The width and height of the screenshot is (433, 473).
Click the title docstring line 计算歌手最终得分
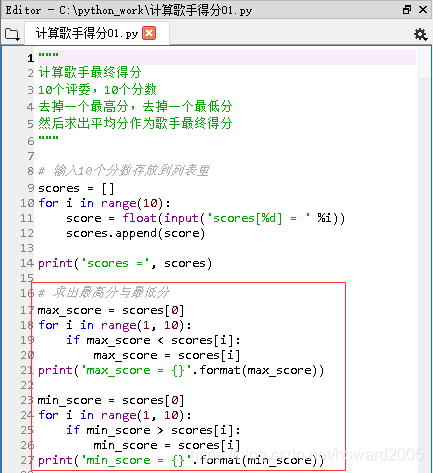point(90,72)
